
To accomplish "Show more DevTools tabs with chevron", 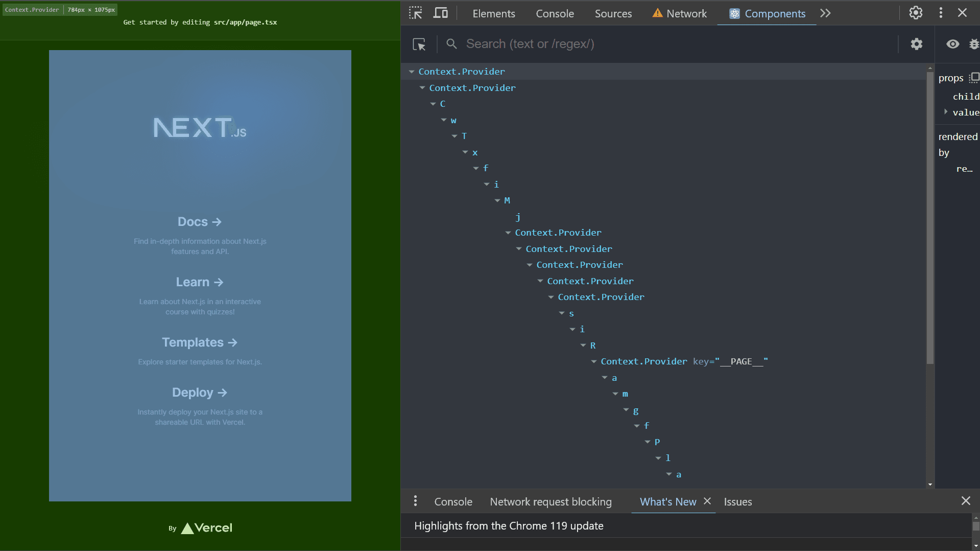I will [825, 13].
